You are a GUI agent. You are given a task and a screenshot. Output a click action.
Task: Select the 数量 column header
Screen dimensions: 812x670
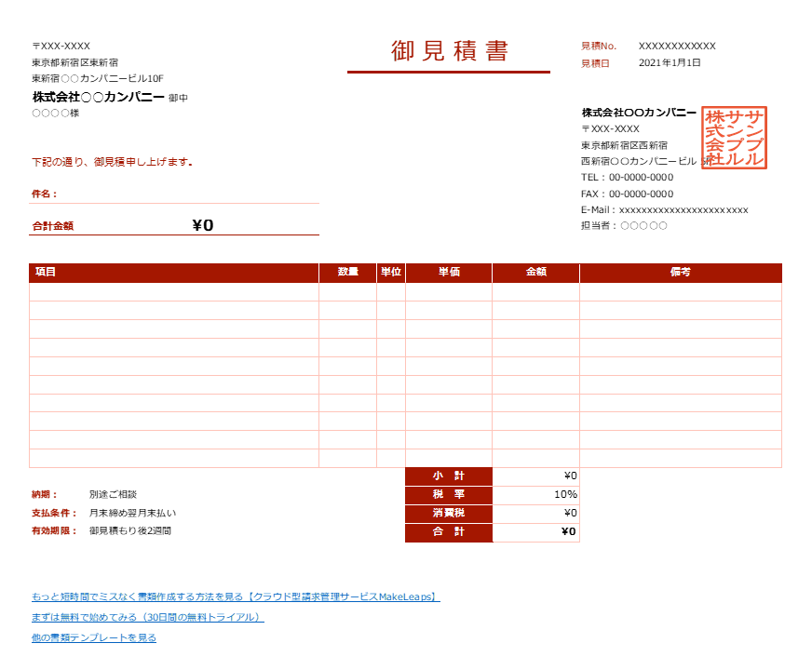point(345,273)
